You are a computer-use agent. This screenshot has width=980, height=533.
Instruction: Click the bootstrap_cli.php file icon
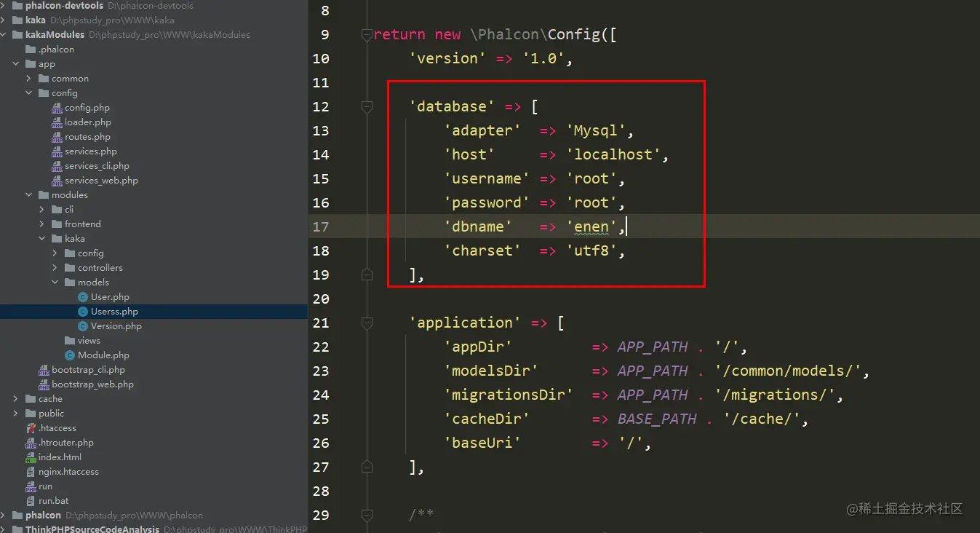tap(44, 370)
